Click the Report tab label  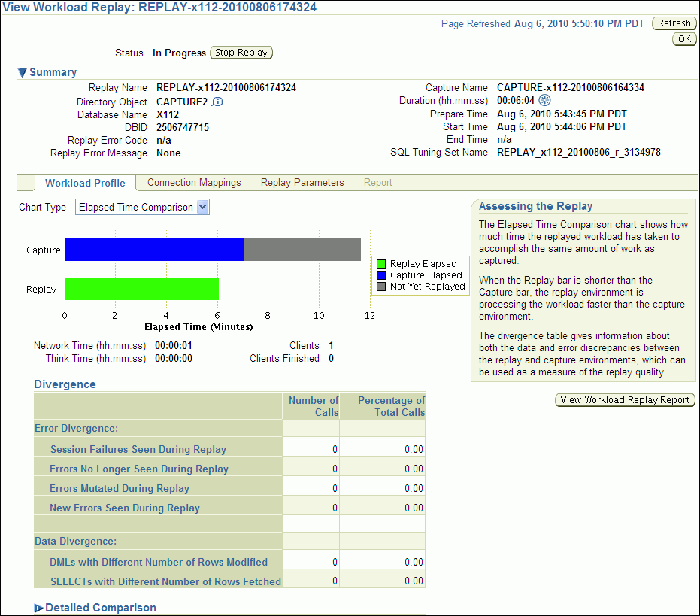(x=377, y=183)
